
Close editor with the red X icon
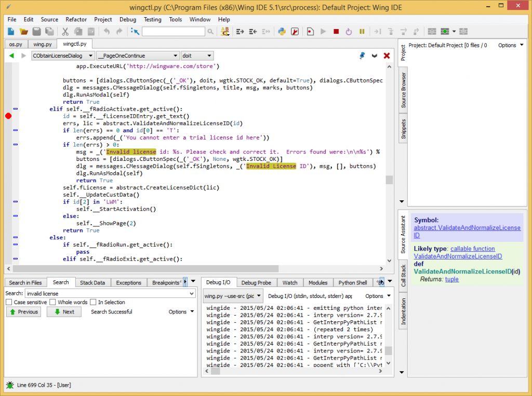[x=387, y=56]
